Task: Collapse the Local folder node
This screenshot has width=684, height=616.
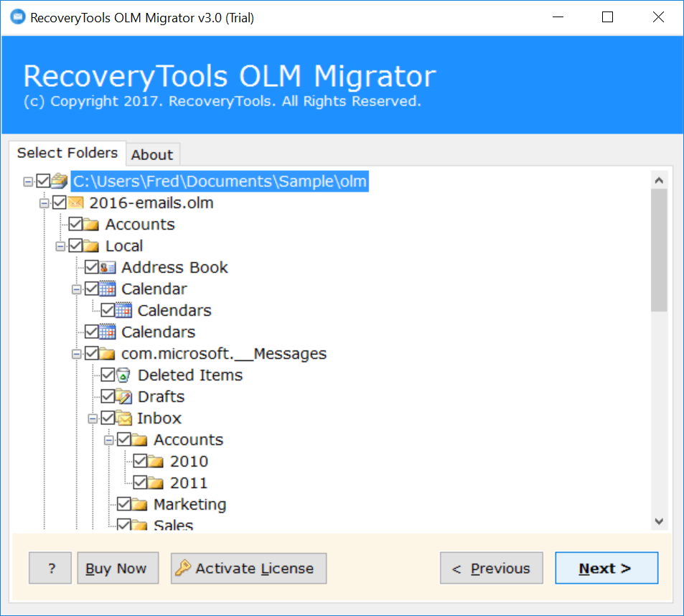Action: pos(60,246)
